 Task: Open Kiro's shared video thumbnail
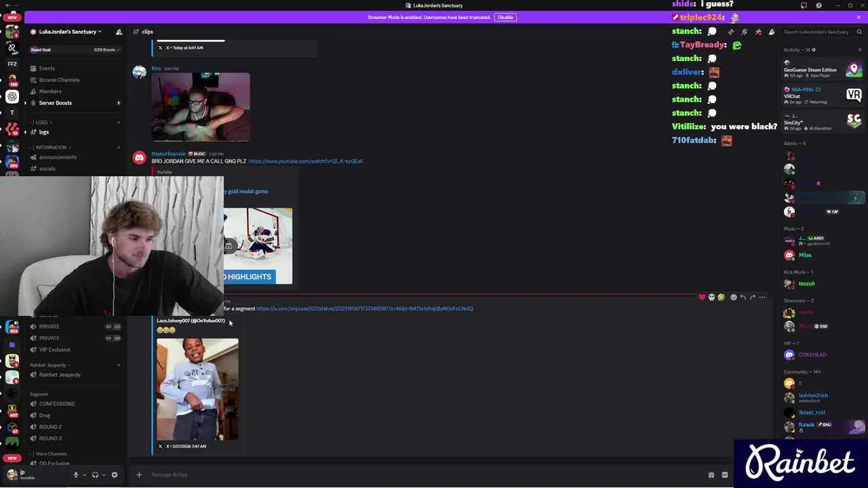201,106
